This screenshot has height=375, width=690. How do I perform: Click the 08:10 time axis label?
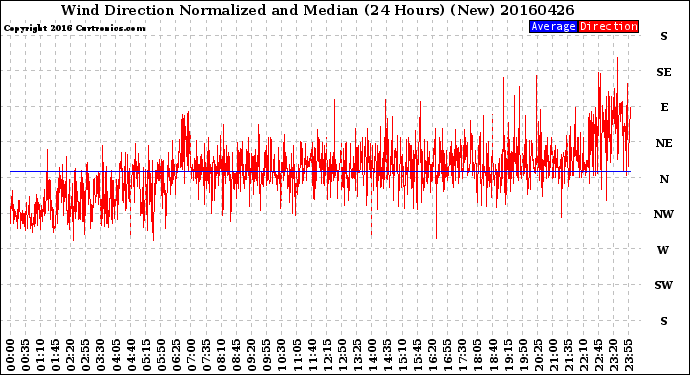tap(221, 355)
